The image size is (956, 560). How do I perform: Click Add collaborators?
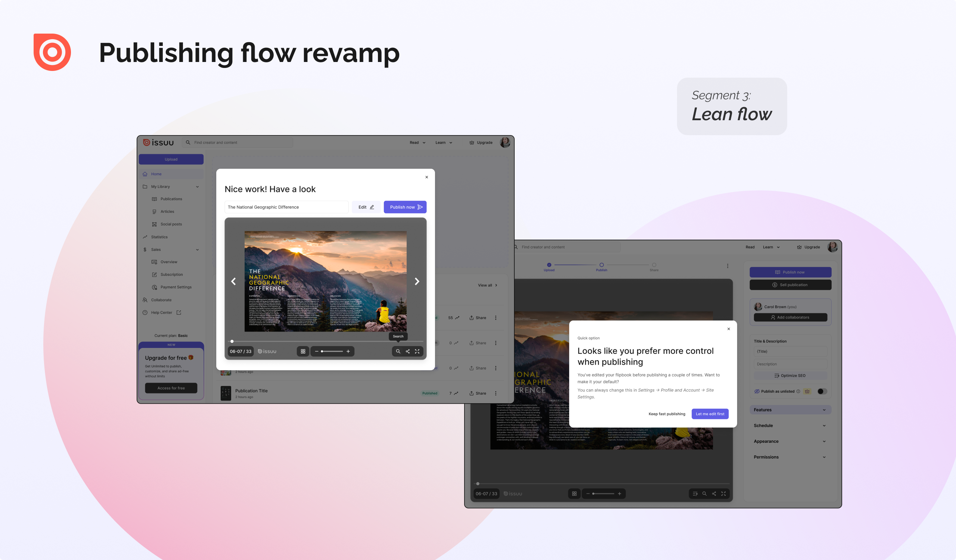(790, 317)
